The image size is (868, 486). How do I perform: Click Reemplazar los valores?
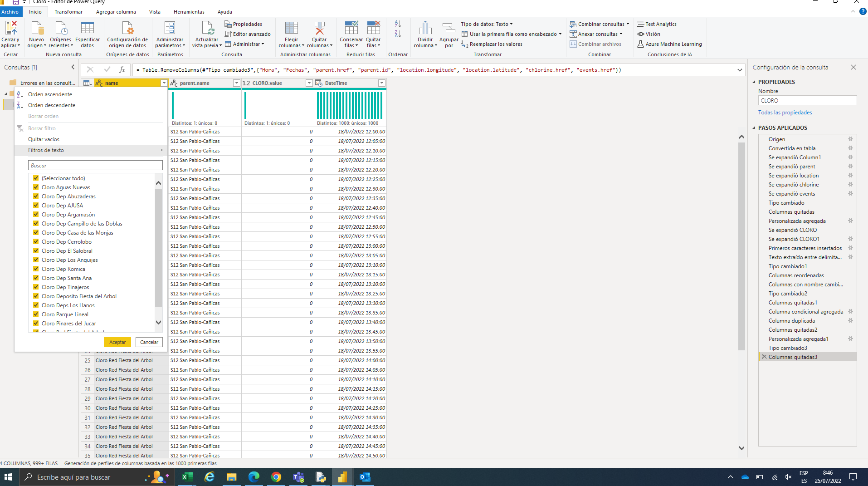tap(492, 44)
